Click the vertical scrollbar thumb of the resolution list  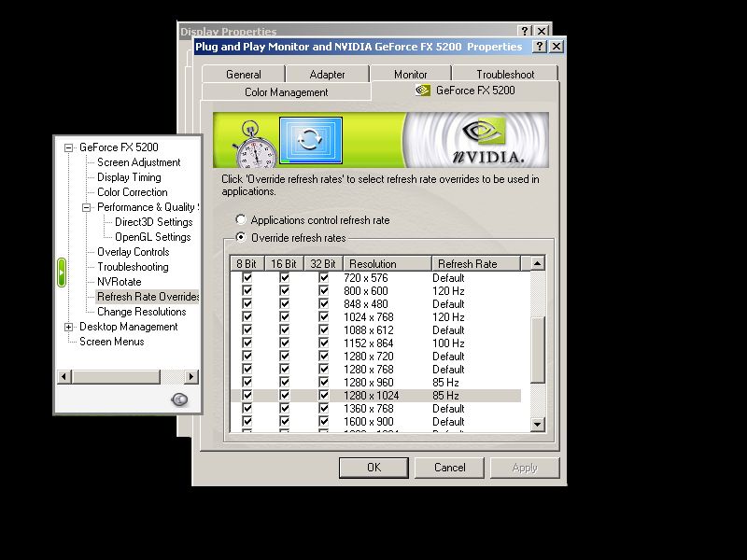pyautogui.click(x=538, y=350)
